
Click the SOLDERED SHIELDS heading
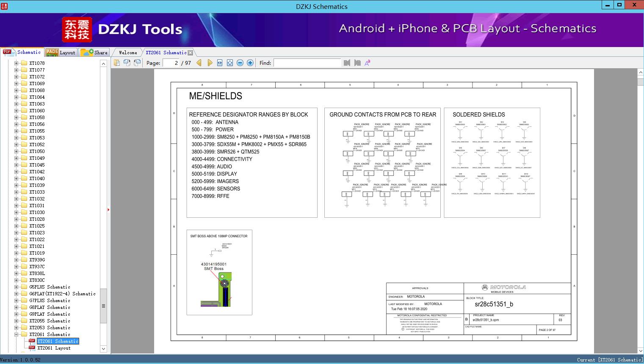pyautogui.click(x=478, y=114)
